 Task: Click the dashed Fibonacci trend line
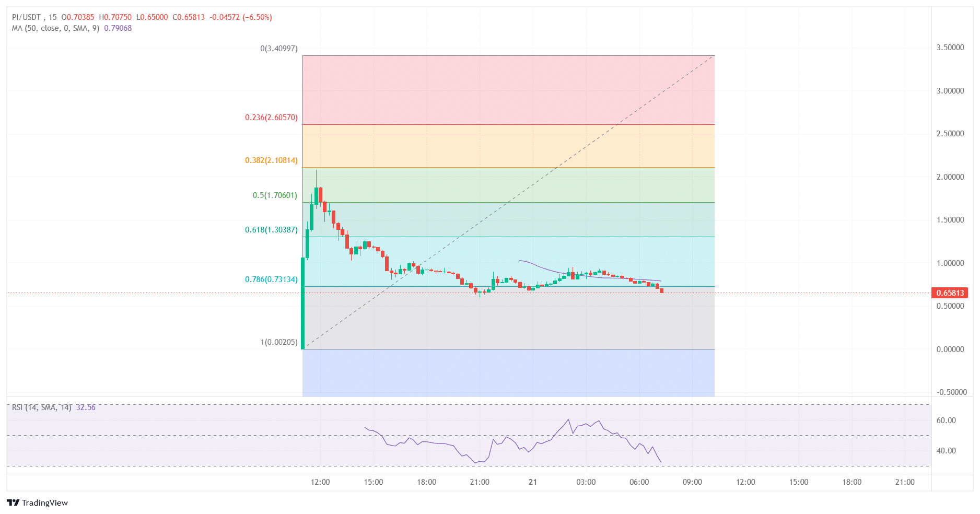point(509,202)
